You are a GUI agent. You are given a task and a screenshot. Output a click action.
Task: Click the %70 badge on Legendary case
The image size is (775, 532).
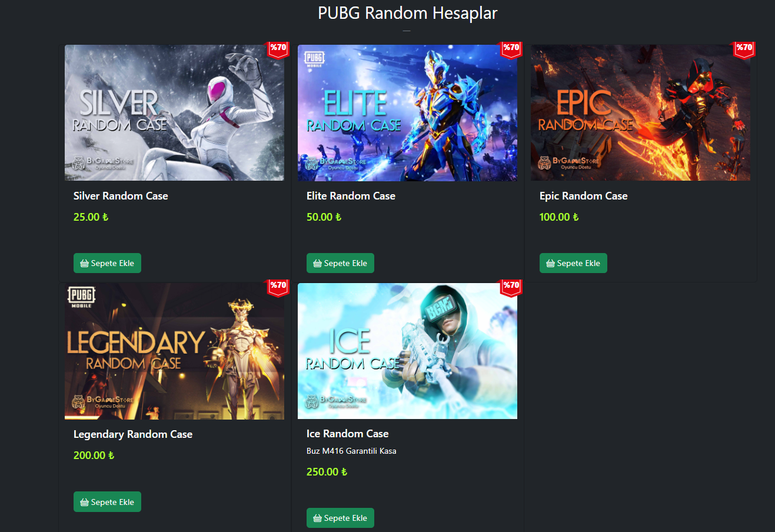tap(278, 288)
